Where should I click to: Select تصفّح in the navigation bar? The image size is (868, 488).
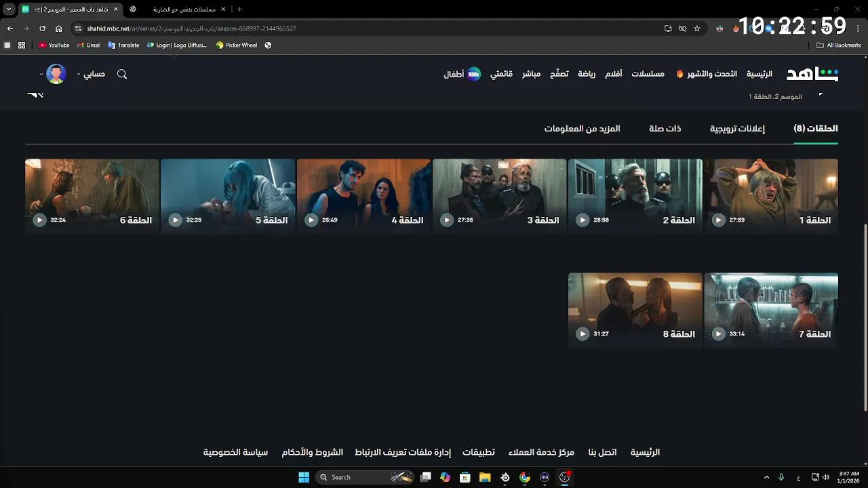click(559, 74)
